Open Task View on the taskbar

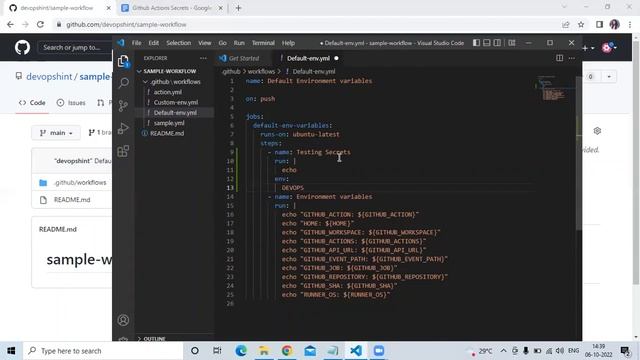click(x=217, y=351)
